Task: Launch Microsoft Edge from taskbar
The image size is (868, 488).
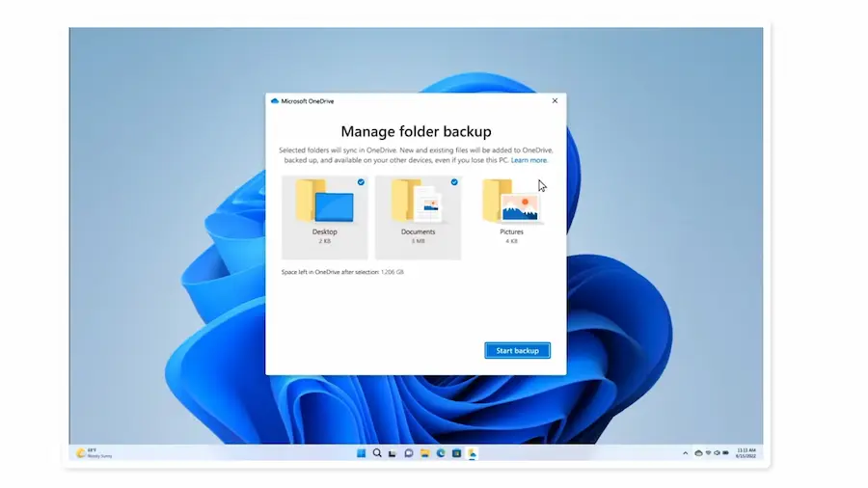Action: [441, 453]
